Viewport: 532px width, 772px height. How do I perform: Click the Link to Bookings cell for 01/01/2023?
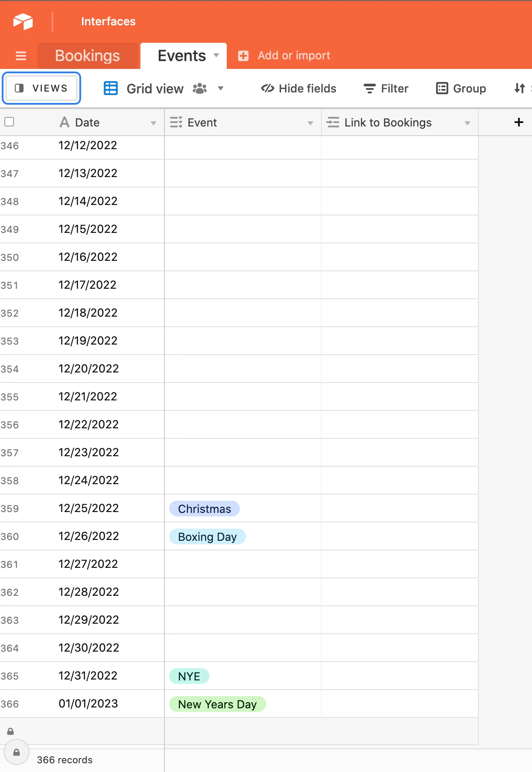[400, 704]
